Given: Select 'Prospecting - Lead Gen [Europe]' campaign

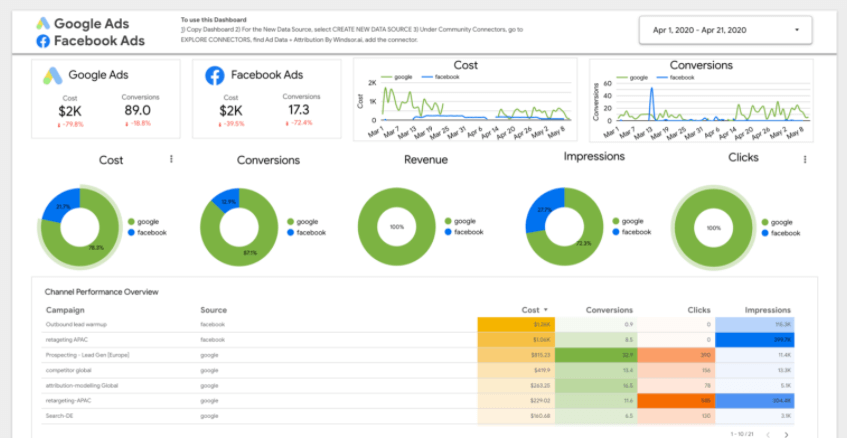Looking at the screenshot, I should click(420, 355).
